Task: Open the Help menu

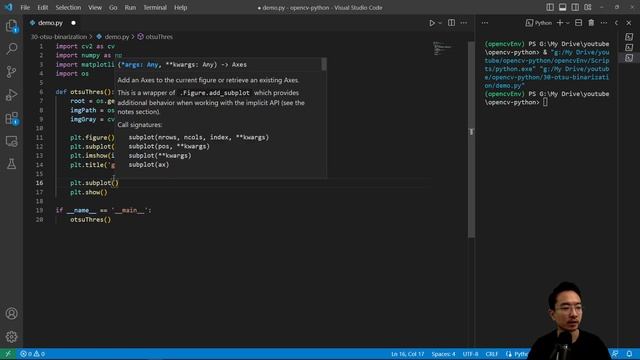Action: [180, 7]
